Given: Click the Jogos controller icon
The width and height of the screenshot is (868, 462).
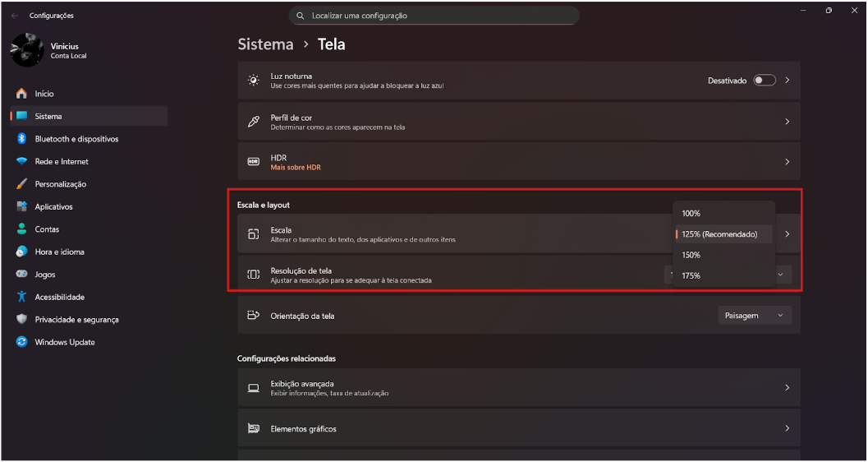Looking at the screenshot, I should [x=22, y=275].
